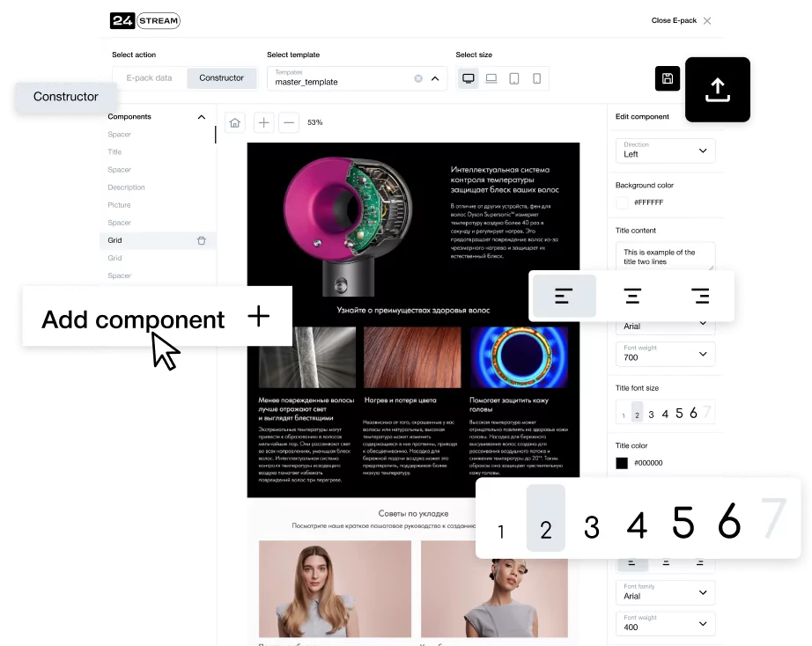Clear the master_template selection with the x icon
812x646 pixels.
[418, 78]
